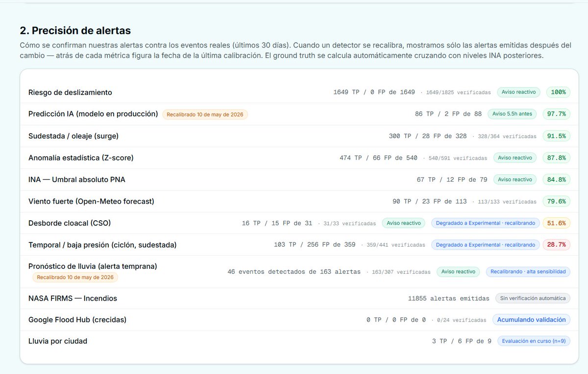This screenshot has height=374, width=588.
Task: Click '103 TP / 256 FP de 359' text
Action: 315,244
